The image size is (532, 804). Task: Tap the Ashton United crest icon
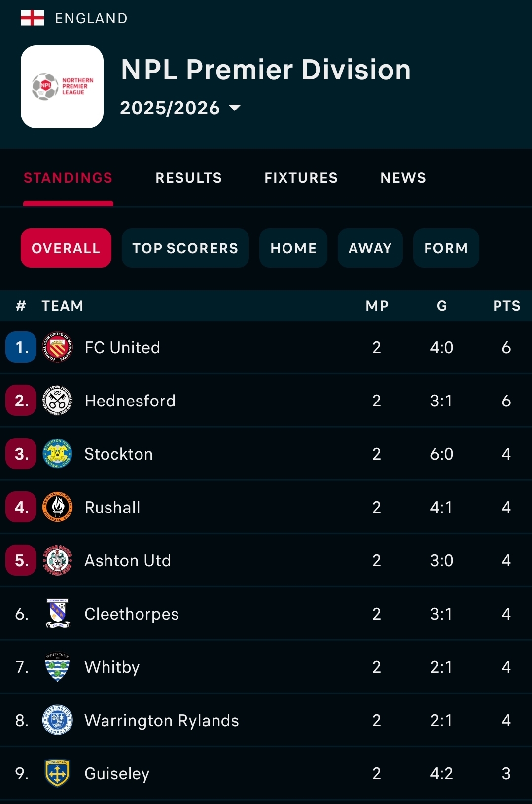tap(58, 560)
